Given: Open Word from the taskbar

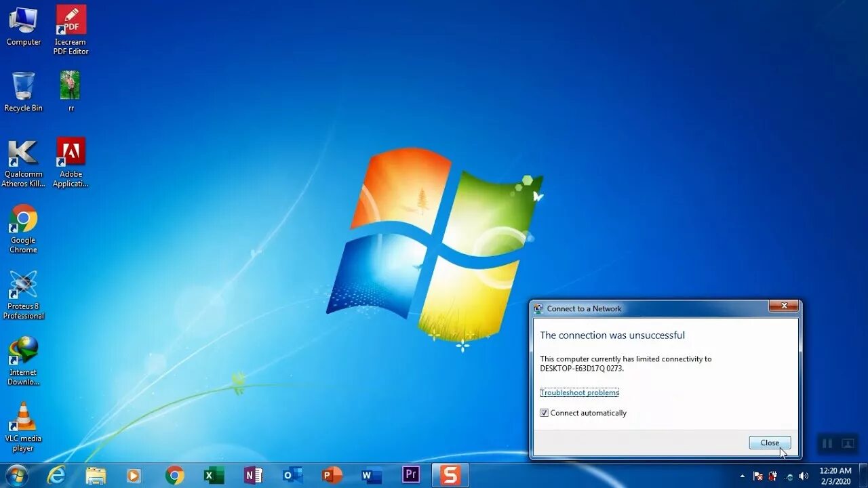Looking at the screenshot, I should pos(371,476).
